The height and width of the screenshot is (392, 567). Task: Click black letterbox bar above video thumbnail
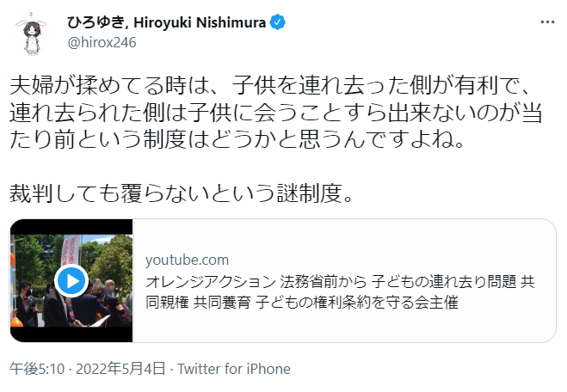71,227
